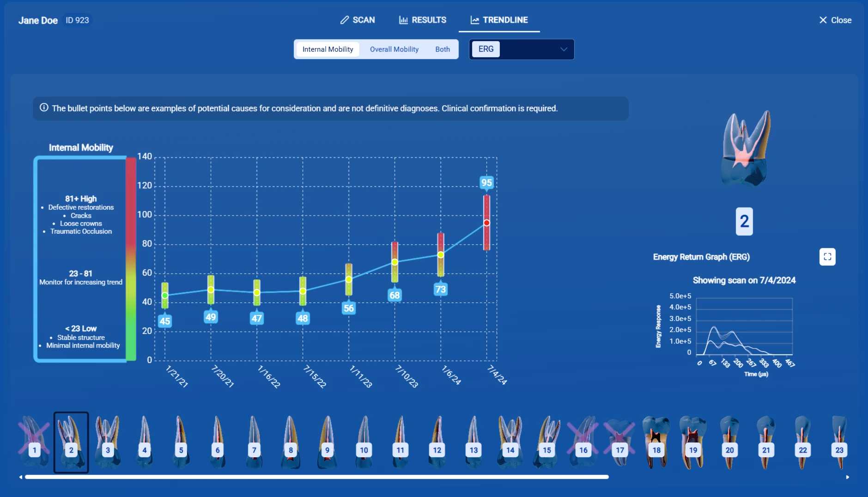Switch to Internal Mobility view

(328, 49)
